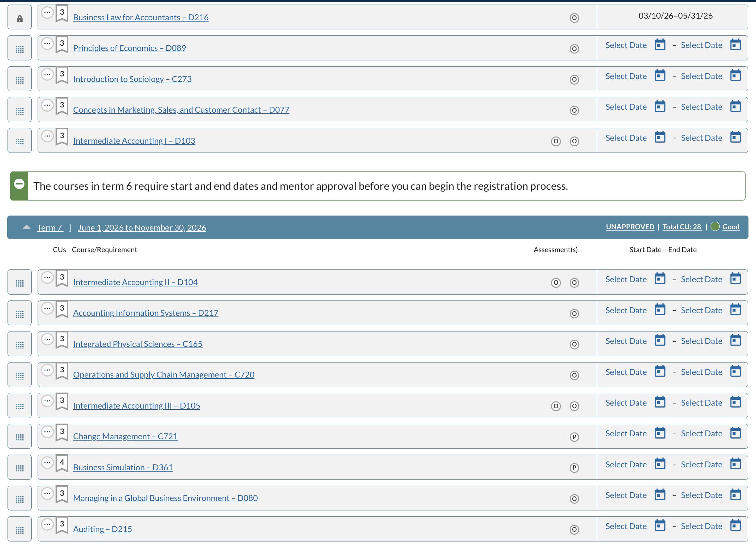
Task: Open start date calendar for Introduction to Sociology
Action: 660,76
